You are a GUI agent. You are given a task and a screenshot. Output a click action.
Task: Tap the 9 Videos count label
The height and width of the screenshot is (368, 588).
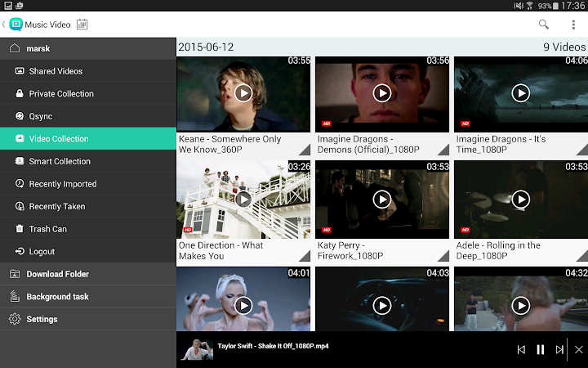coord(564,47)
